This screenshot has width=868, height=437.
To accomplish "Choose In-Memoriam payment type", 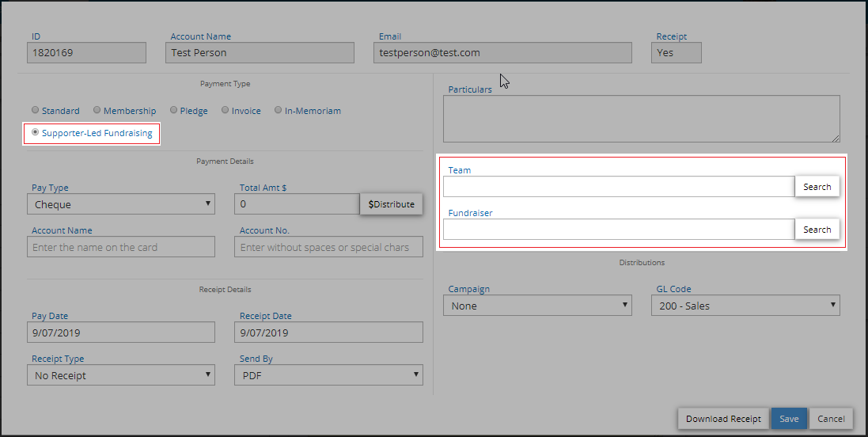I will [x=279, y=111].
